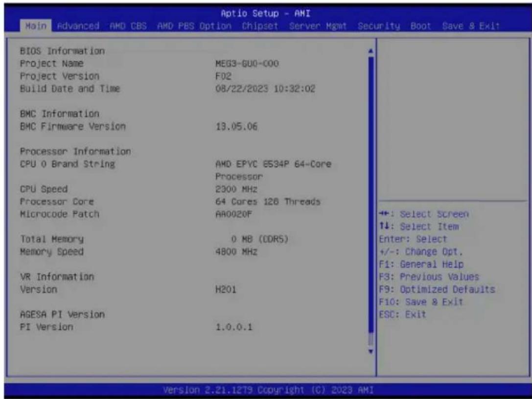Click the F02 project version value

[223, 76]
